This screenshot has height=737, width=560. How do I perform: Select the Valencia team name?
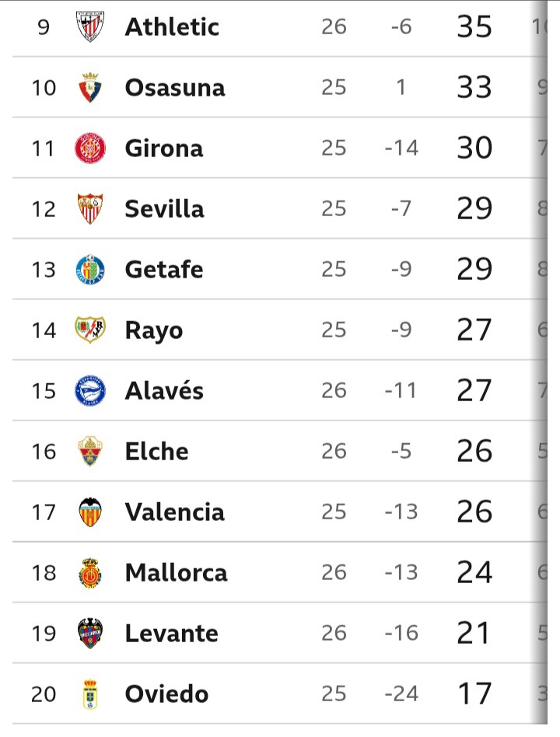click(174, 512)
